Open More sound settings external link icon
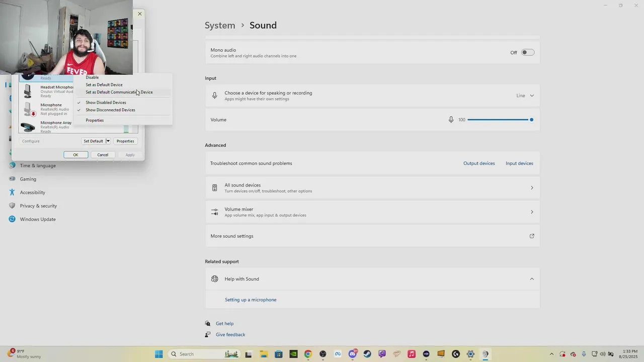This screenshot has height=362, width=644. (532, 236)
